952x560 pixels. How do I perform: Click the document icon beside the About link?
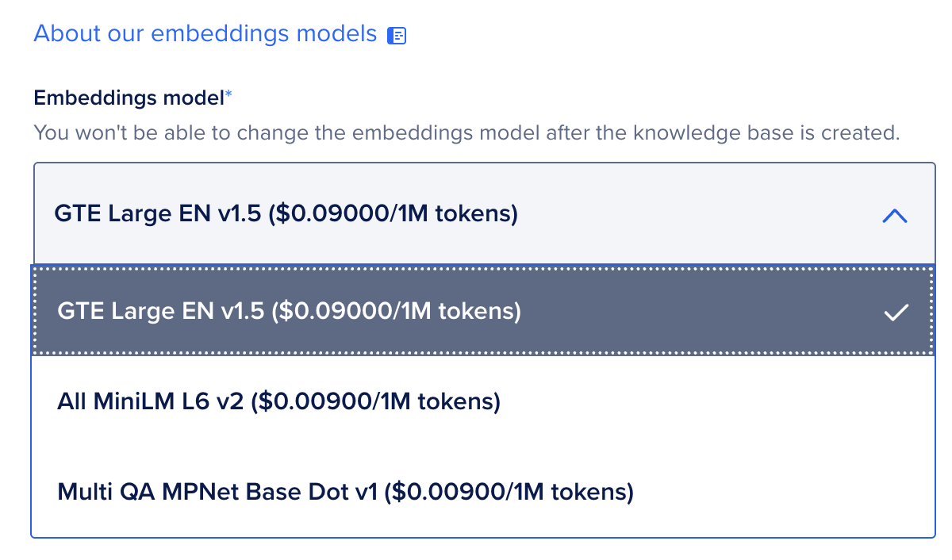click(397, 36)
